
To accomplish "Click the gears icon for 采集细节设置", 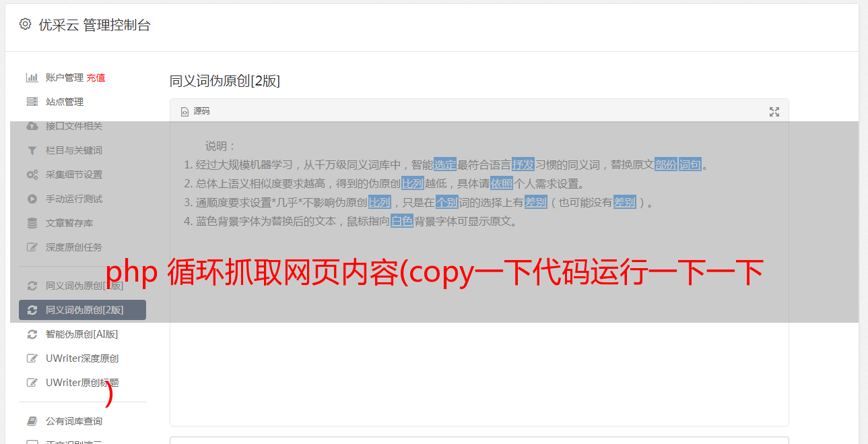I will 32,175.
